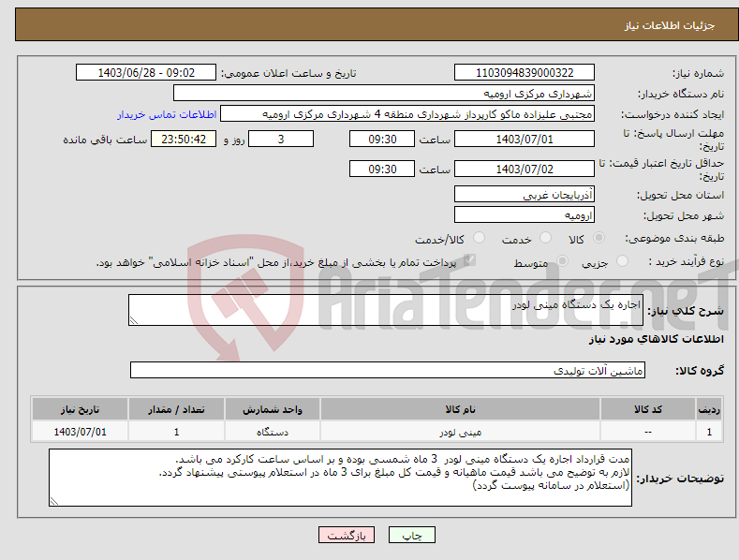Viewport: 739px width, 560px height.
Task: Click the دستگاه unit cell
Action: click(273, 432)
